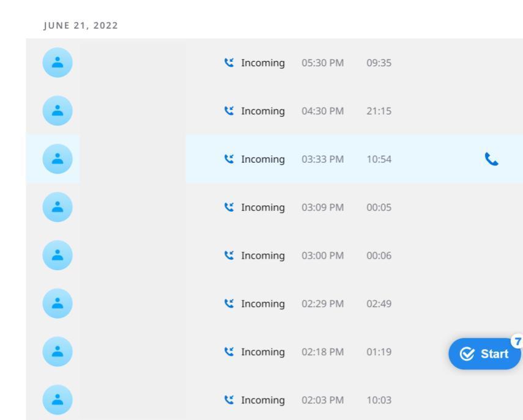
Task: Click the 01:19 duration of the 02:18 PM call
Action: (379, 352)
